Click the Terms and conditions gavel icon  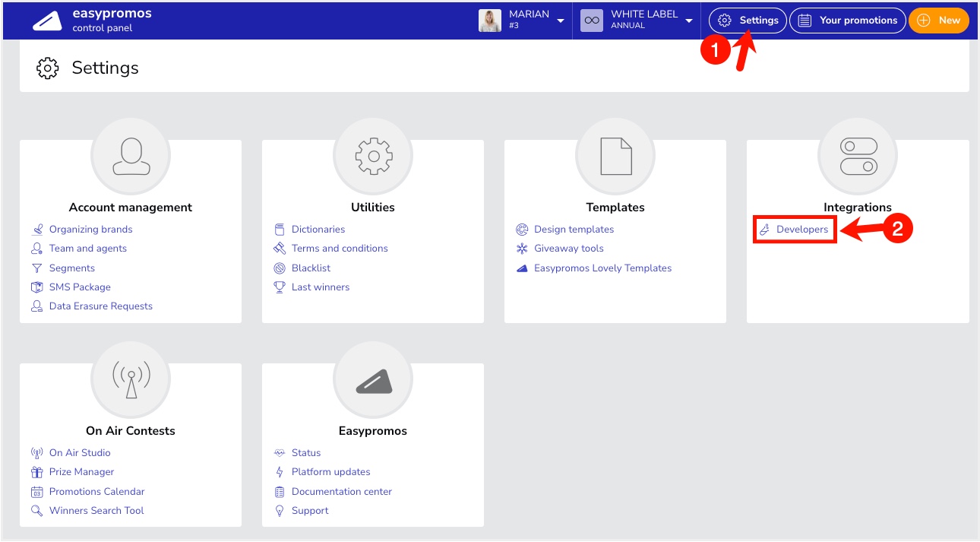[x=279, y=249]
